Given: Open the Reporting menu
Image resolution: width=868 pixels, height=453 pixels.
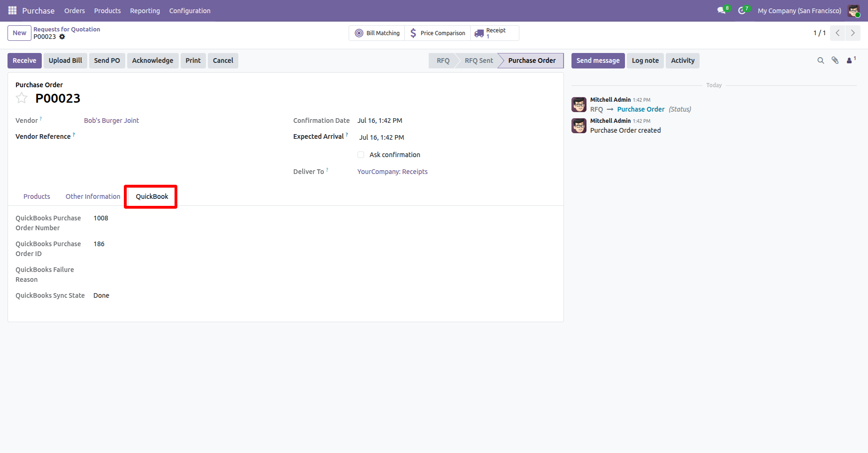Looking at the screenshot, I should pyautogui.click(x=145, y=10).
